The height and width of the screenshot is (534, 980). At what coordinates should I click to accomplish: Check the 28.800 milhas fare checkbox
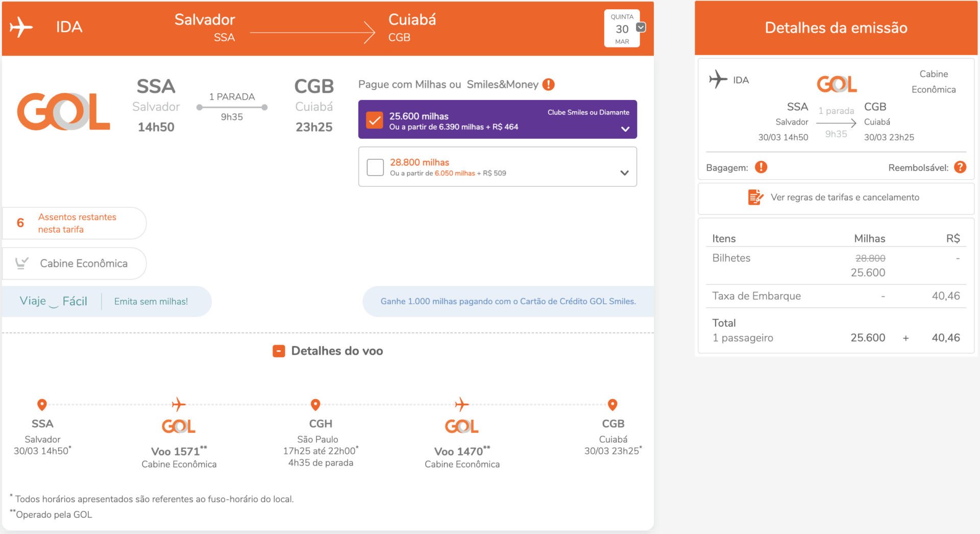[375, 167]
